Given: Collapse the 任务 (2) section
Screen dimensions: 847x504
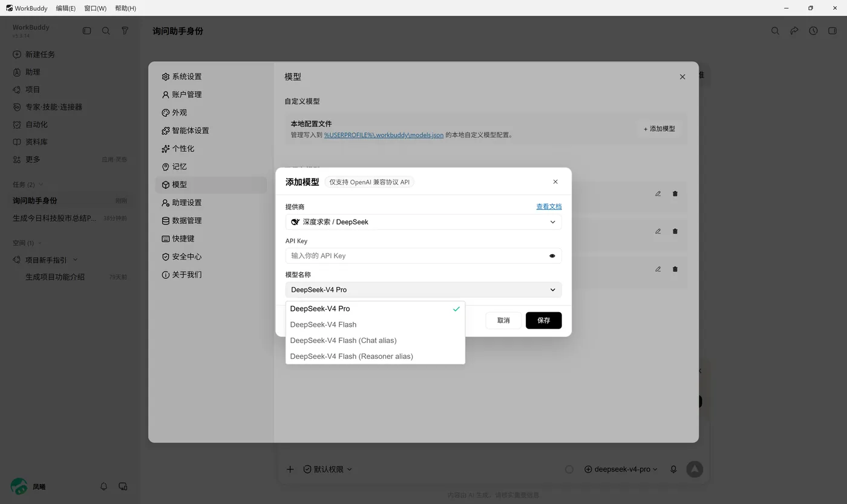Looking at the screenshot, I should coord(41,185).
